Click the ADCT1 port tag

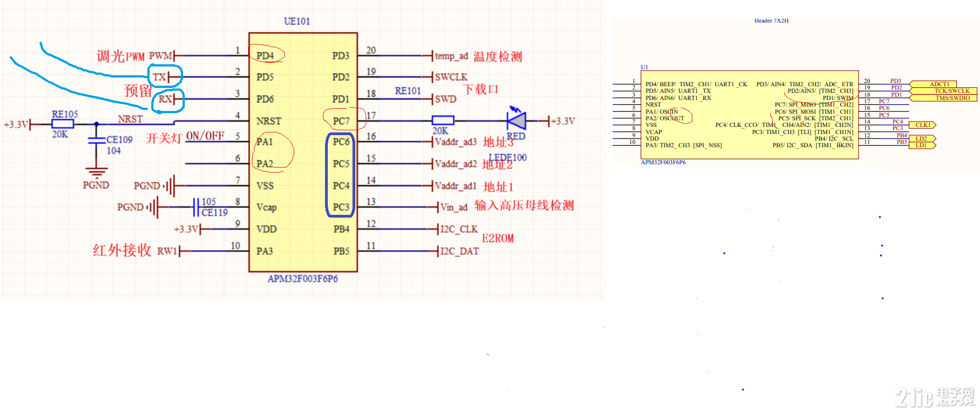(933, 84)
